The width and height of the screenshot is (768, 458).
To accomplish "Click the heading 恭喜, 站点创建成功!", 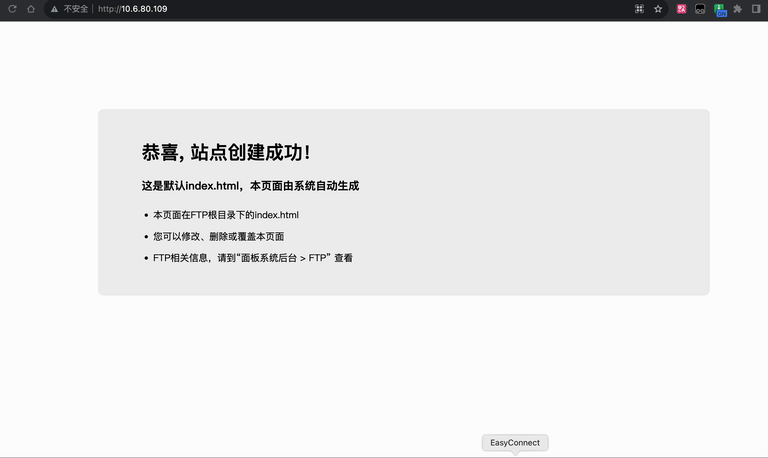I will click(226, 152).
